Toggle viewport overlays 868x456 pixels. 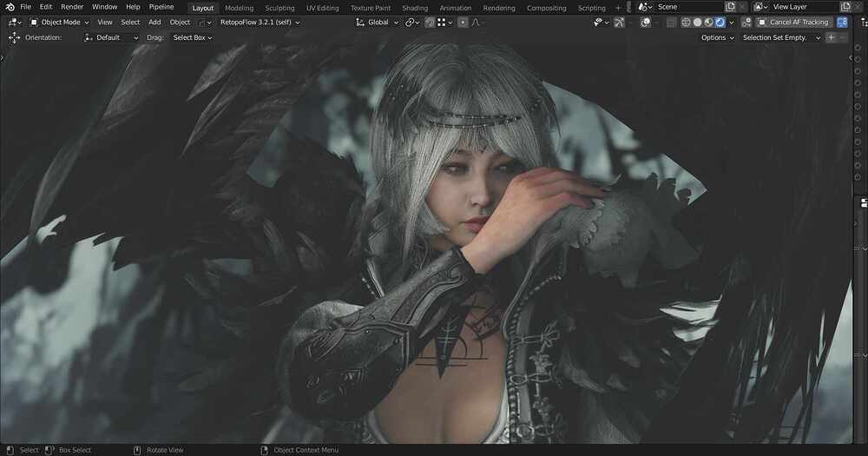click(x=646, y=23)
